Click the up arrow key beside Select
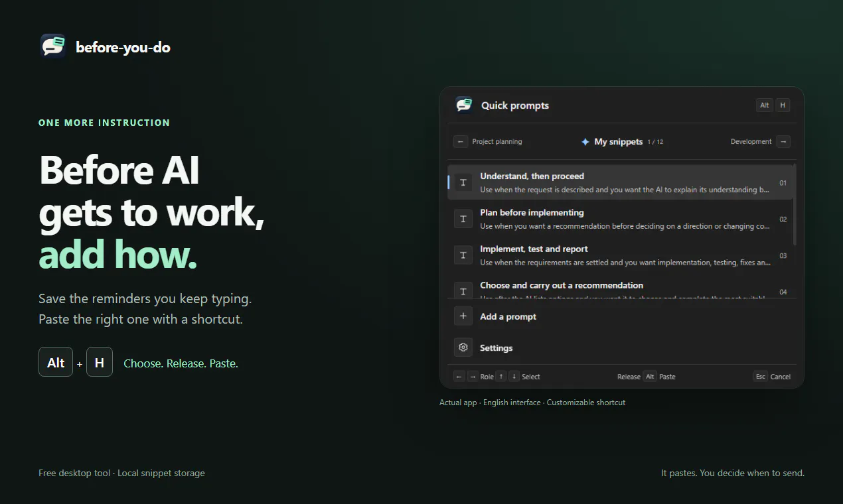The width and height of the screenshot is (843, 504). pos(501,377)
